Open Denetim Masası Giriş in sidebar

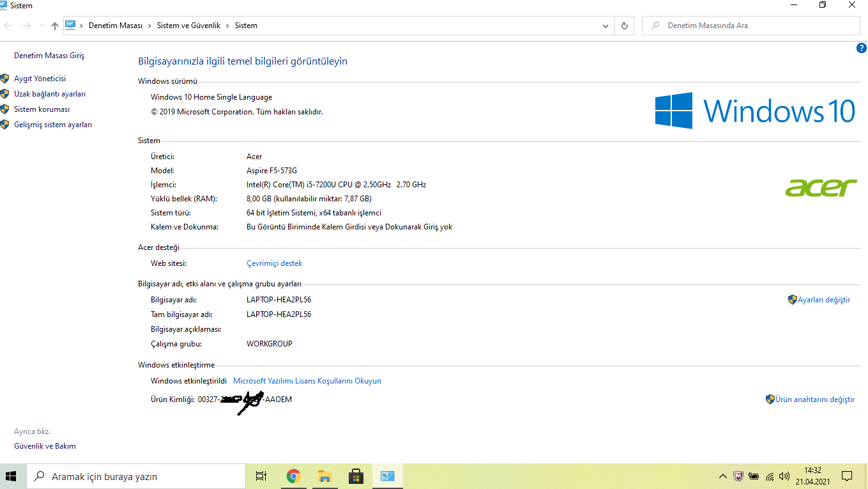[49, 56]
